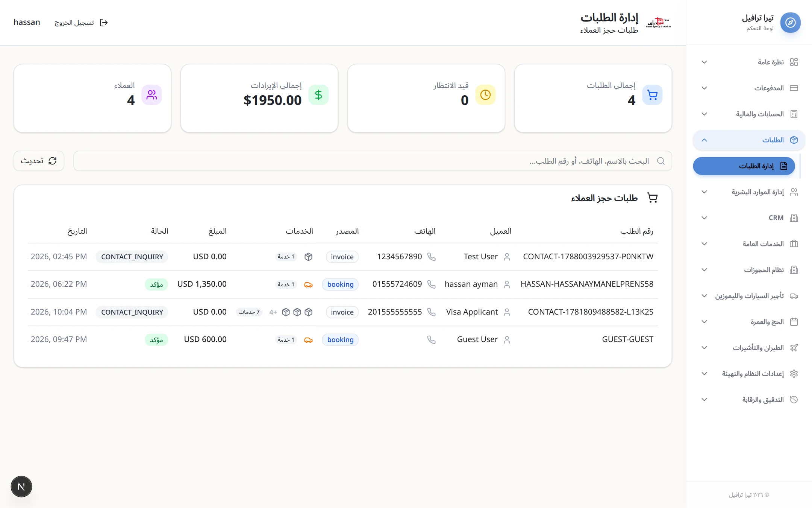This screenshot has width=812, height=508.
Task: Click the phone icon in Test User row
Action: [432, 257]
